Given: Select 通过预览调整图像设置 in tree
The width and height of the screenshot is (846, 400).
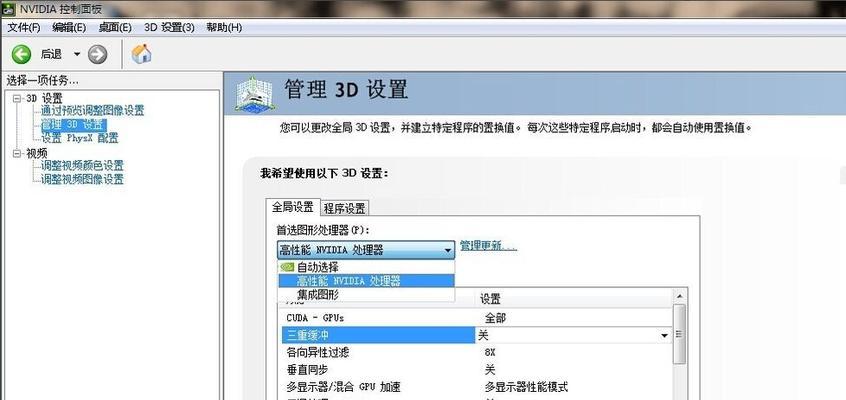Looking at the screenshot, I should [93, 111].
